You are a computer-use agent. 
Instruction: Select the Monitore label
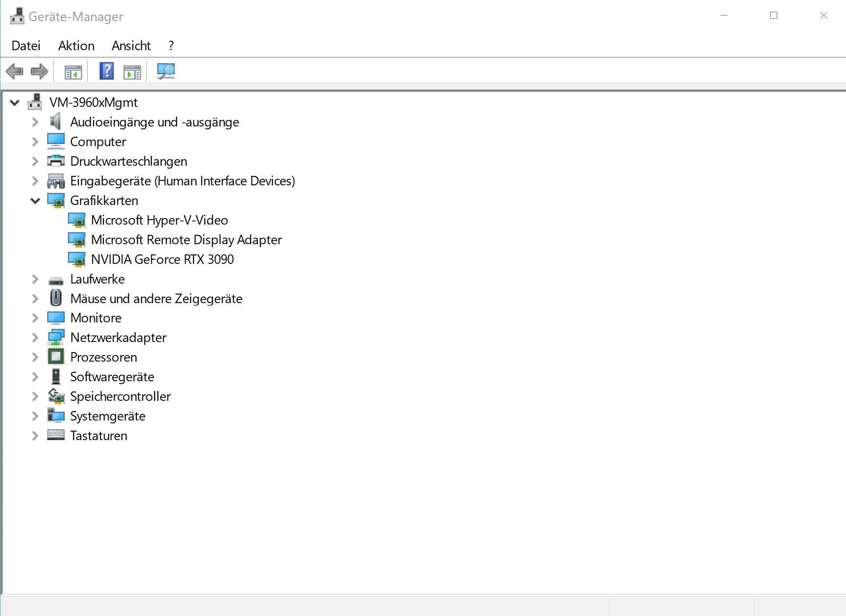pyautogui.click(x=96, y=318)
